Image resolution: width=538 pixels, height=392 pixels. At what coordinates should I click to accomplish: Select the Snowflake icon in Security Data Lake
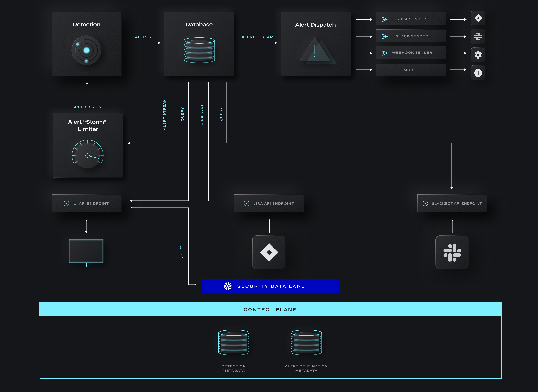[x=228, y=286]
